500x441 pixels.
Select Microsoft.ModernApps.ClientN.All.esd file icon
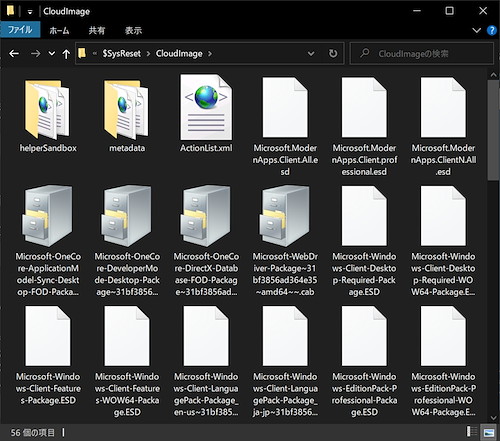(x=443, y=107)
